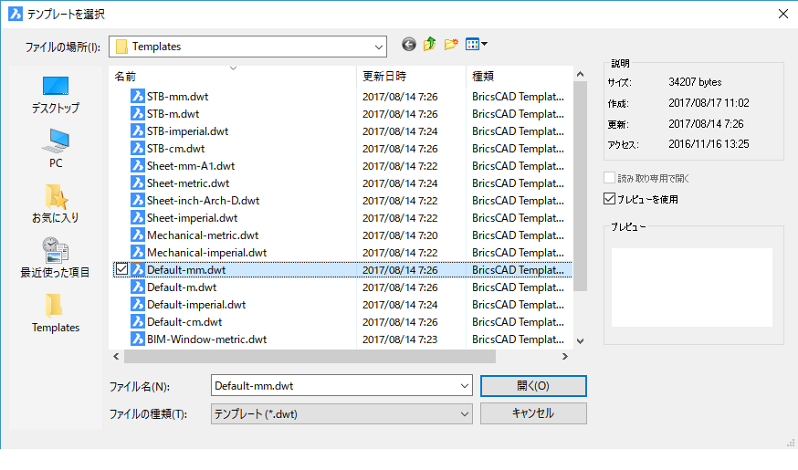Click the horizontal scrollbar left arrow

[116, 357]
